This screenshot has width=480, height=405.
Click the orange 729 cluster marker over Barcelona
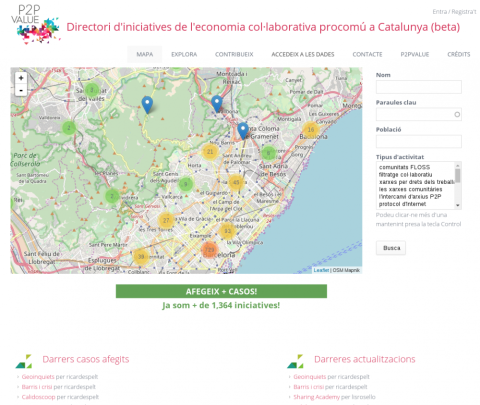[209, 250]
